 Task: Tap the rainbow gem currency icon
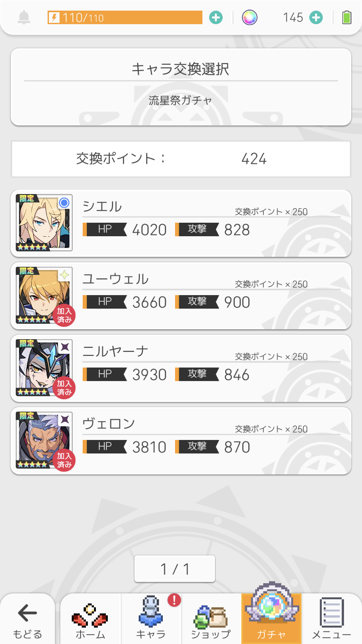point(249,17)
